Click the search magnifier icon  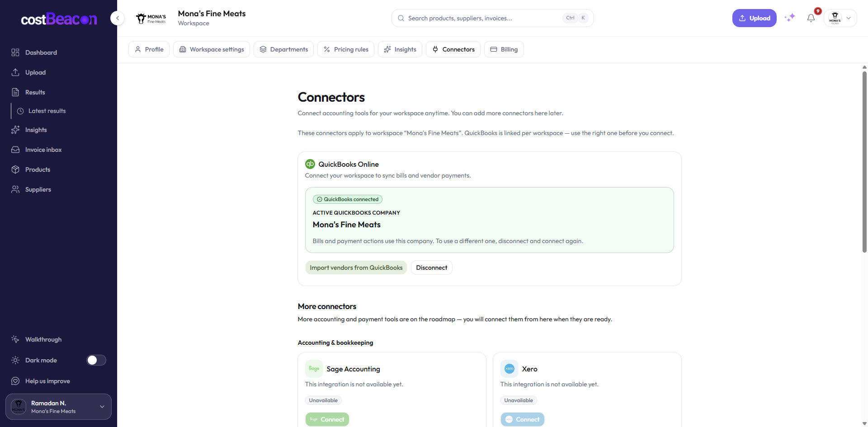(x=401, y=18)
